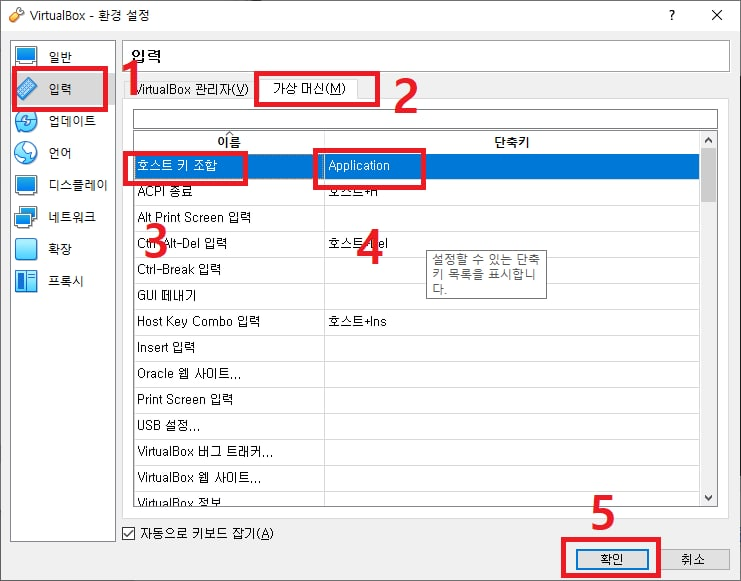
Task: Select Oracle 웹 사이트... row
Action: pos(416,374)
